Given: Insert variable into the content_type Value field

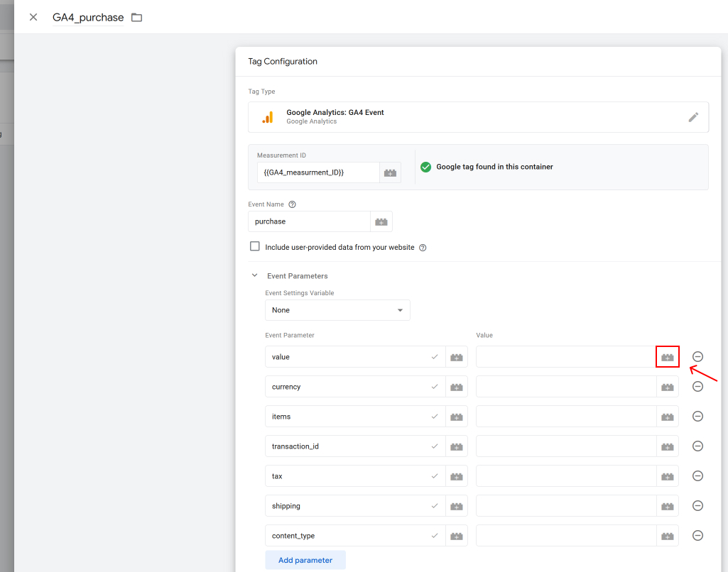Looking at the screenshot, I should pyautogui.click(x=668, y=535).
